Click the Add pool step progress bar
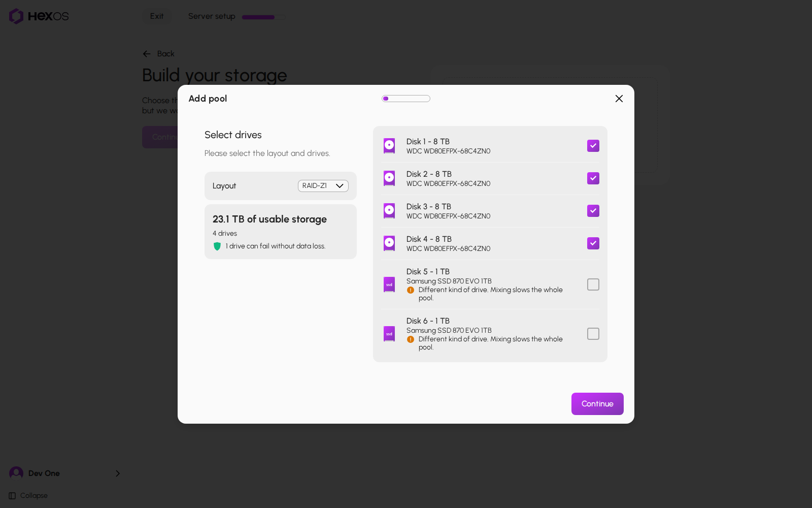 coord(406,99)
